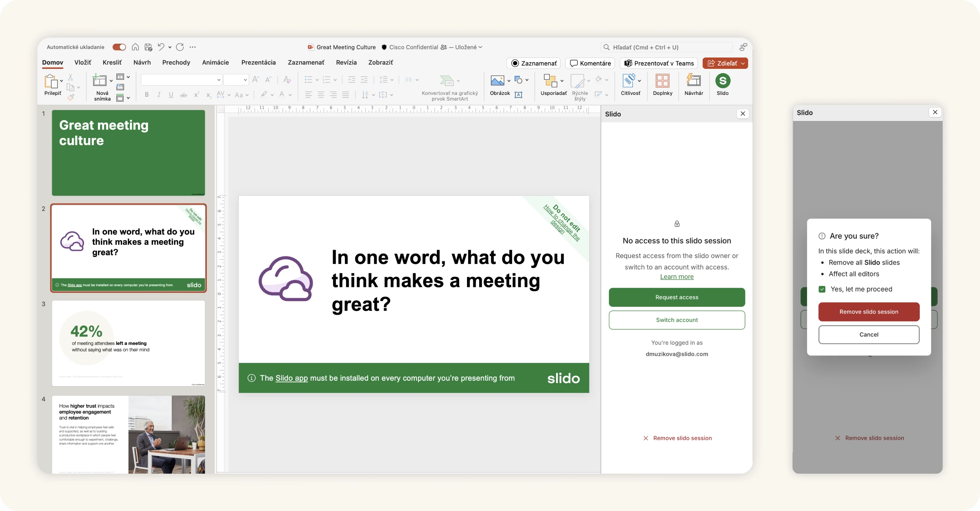Expand the Zdieľať share dropdown arrow
This screenshot has height=511, width=980.
point(743,63)
